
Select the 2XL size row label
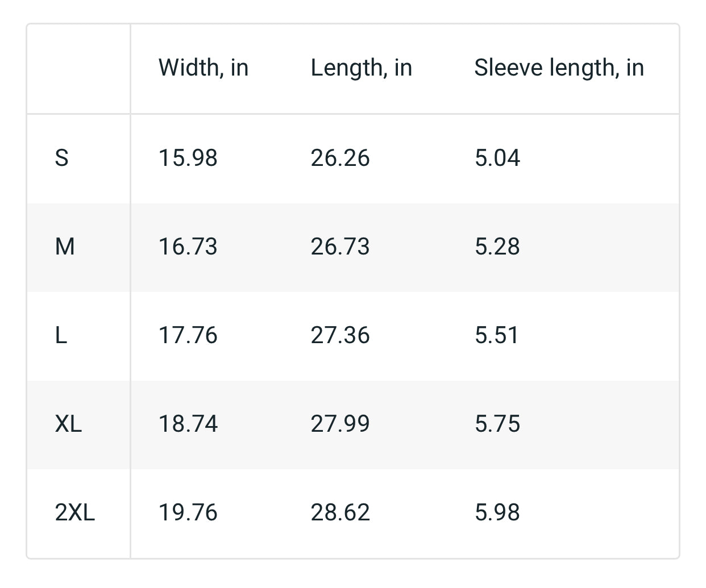74,512
